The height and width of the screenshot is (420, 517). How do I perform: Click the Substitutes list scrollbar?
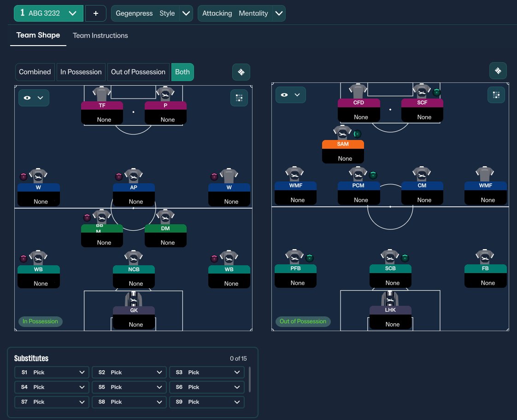coord(250,379)
